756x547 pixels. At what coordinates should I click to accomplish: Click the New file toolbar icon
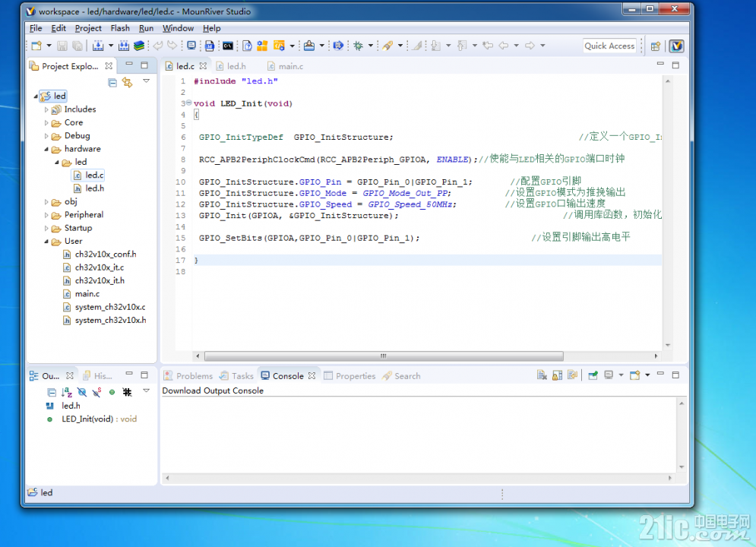[36, 46]
